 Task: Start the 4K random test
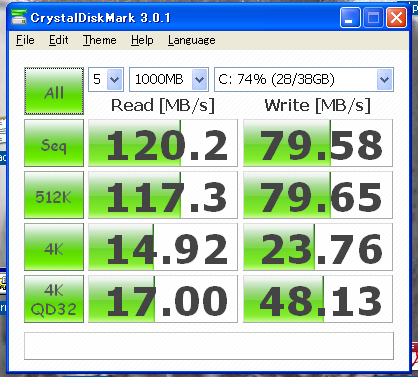point(54,247)
